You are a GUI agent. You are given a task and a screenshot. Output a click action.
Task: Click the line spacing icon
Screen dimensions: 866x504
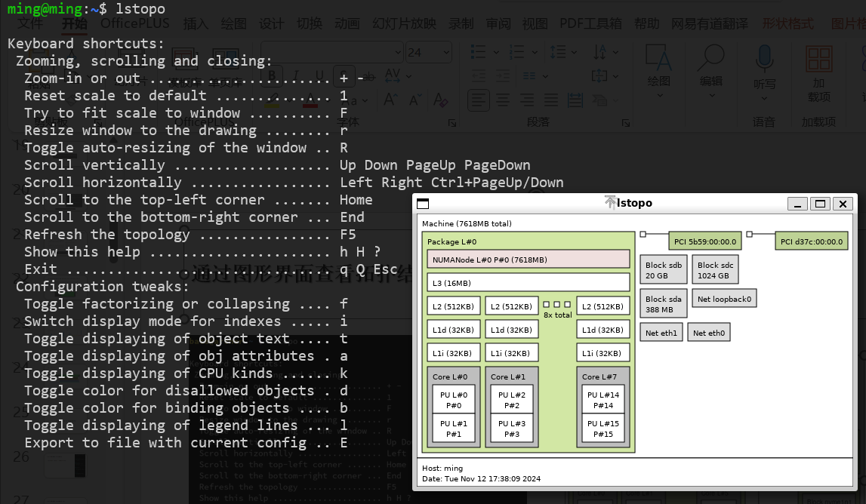coord(558,53)
